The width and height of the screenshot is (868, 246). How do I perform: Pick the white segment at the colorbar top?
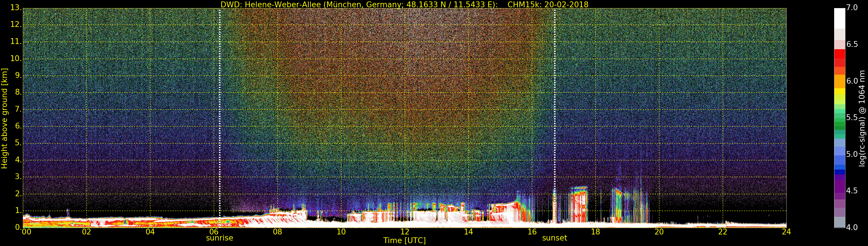click(839, 19)
